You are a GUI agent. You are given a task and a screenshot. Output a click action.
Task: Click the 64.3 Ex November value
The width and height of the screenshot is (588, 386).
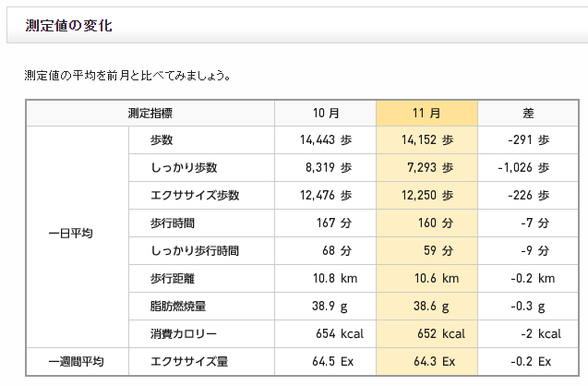tap(434, 362)
